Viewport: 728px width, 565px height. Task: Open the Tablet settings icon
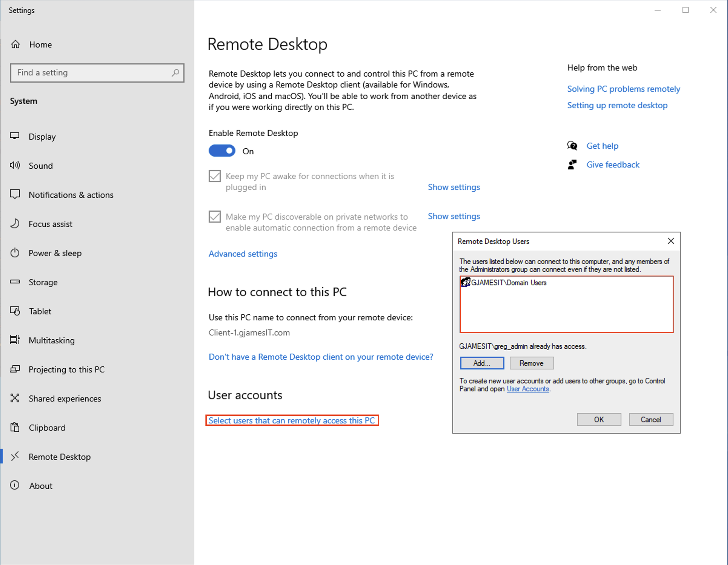(15, 311)
